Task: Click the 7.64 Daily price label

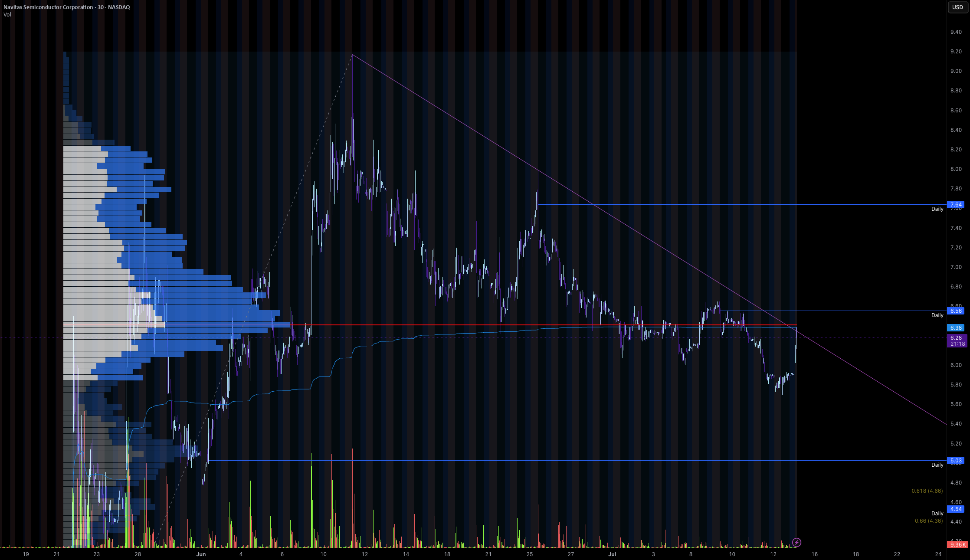Action: [956, 205]
